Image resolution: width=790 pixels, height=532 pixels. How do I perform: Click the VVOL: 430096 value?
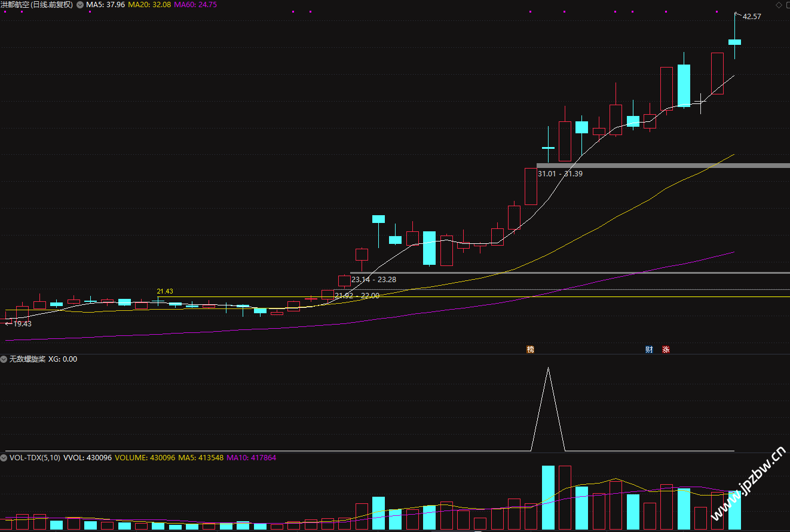point(88,458)
